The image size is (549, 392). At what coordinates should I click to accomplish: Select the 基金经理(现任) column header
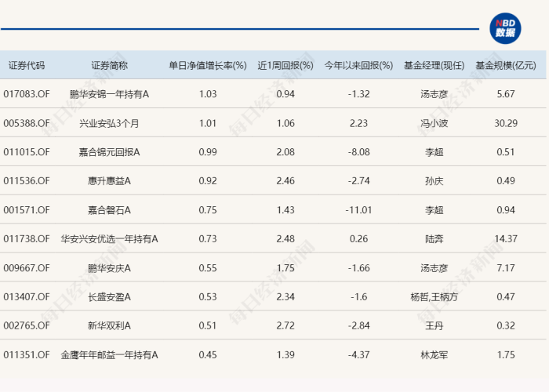(x=434, y=65)
